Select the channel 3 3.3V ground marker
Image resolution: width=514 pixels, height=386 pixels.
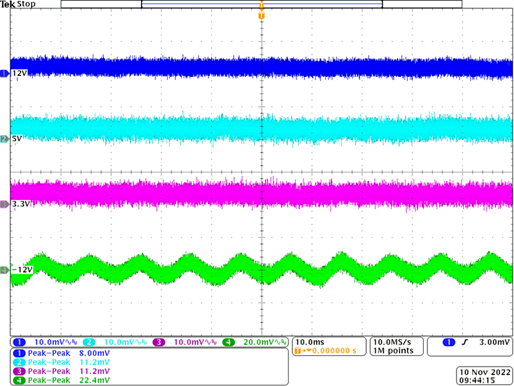[x=4, y=204]
